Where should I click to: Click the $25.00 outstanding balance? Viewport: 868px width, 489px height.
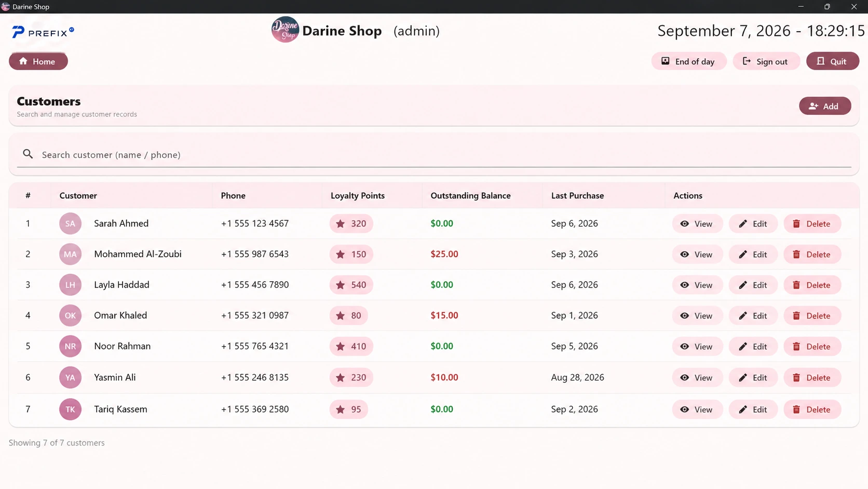click(x=444, y=254)
